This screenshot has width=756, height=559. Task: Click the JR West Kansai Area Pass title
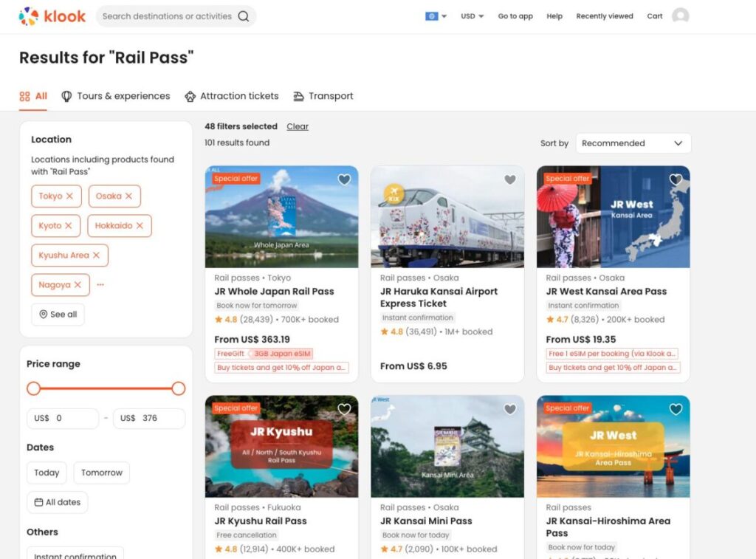point(606,292)
